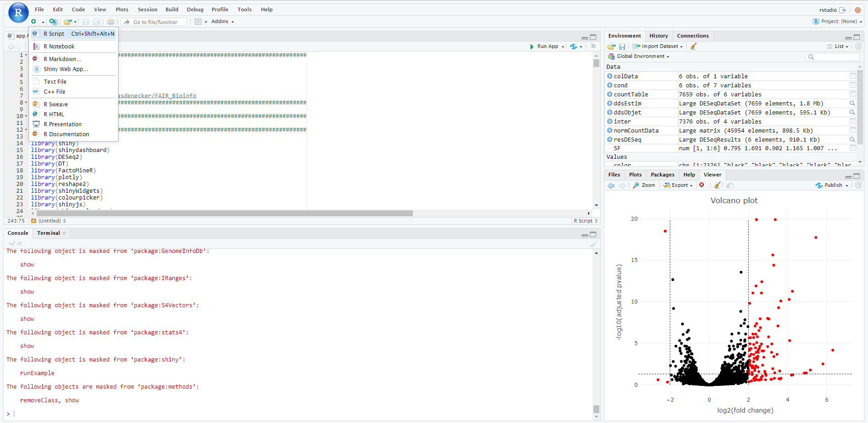Show viewer in new window icon
Screen dimensions: 868x423
pyautogui.click(x=730, y=185)
